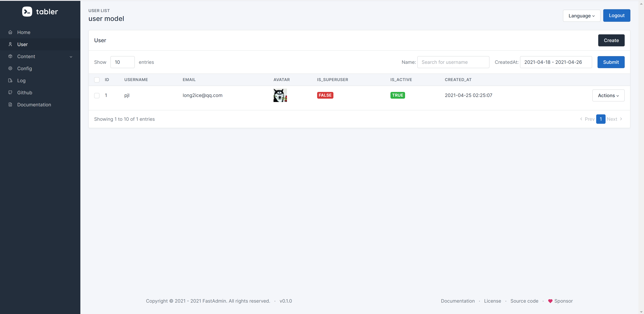Click the Logout button

616,15
